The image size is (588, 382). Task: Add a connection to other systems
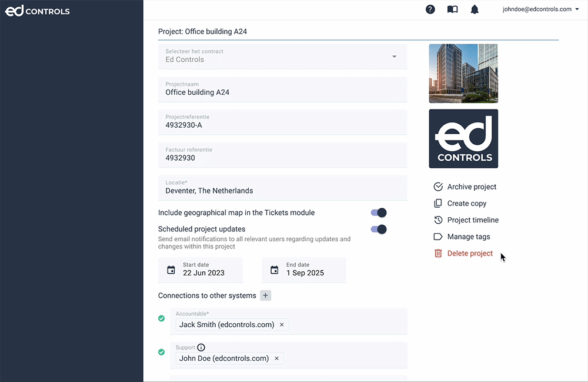[266, 295]
